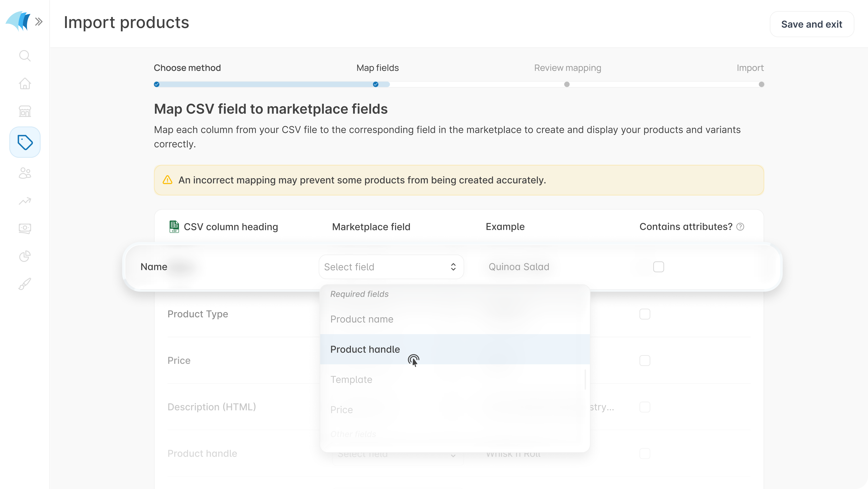This screenshot has height=489, width=868.
Task: Open the storefront icon in sidebar
Action: pos(25,111)
